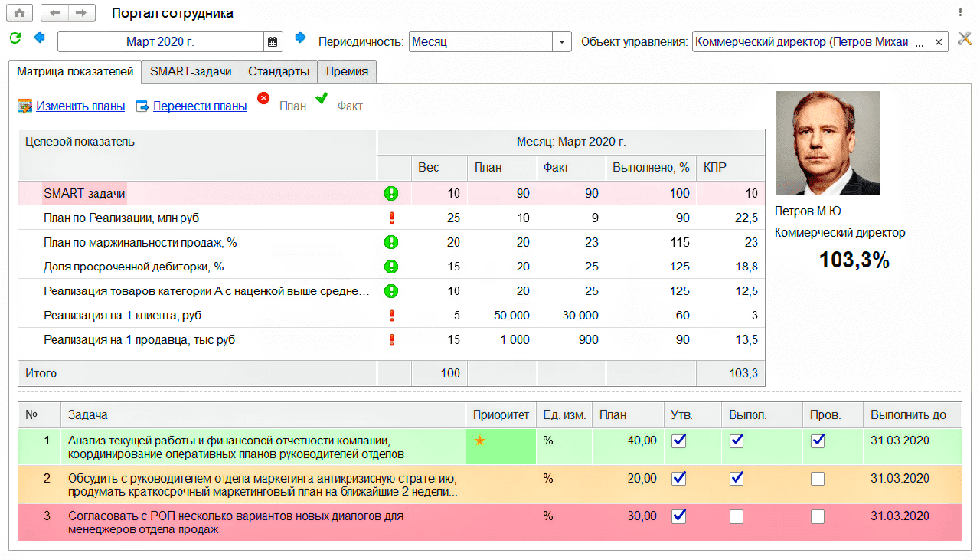
Task: Open the calendar date picker icon
Action: 273,41
